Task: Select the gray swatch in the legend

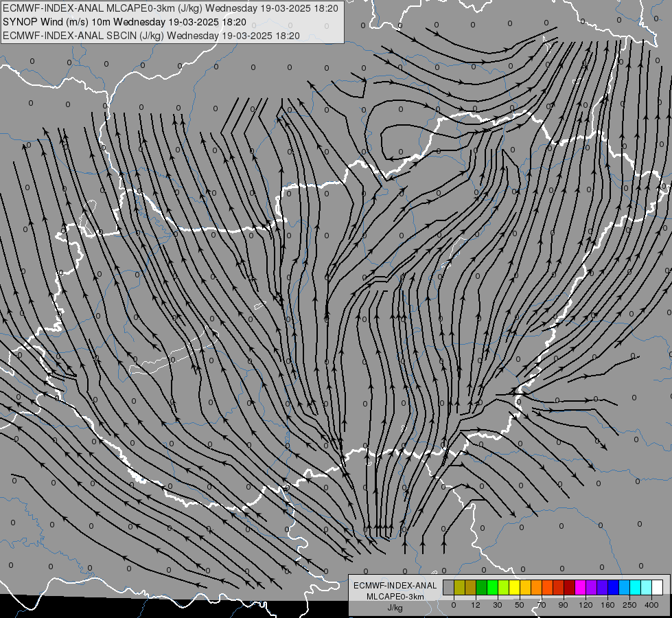Action: tap(448, 587)
